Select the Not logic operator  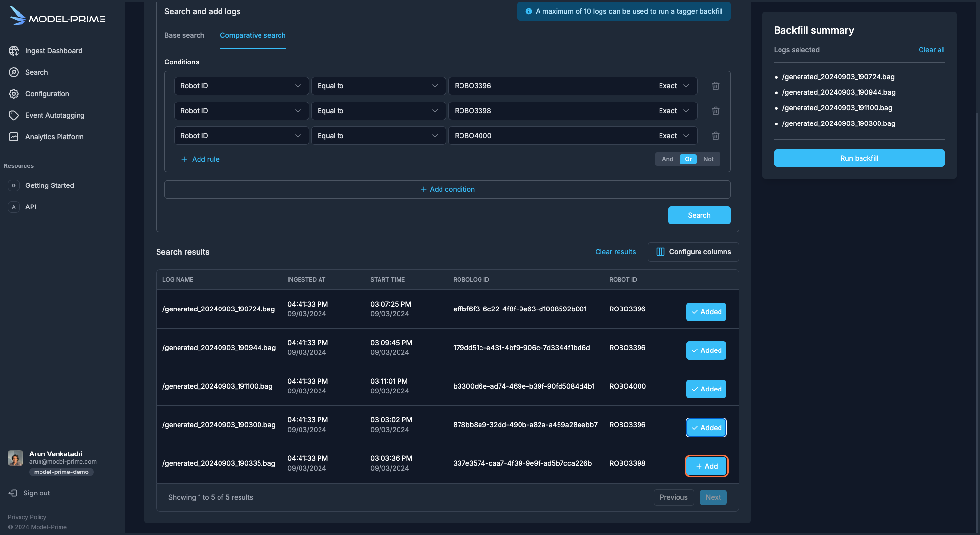coord(708,159)
